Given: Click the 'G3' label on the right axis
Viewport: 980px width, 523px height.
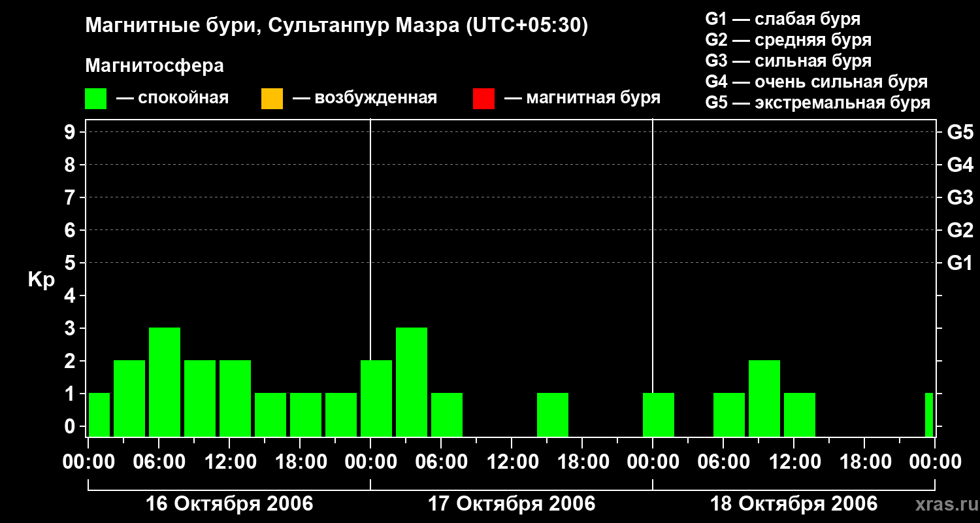Looking at the screenshot, I should pos(960,197).
